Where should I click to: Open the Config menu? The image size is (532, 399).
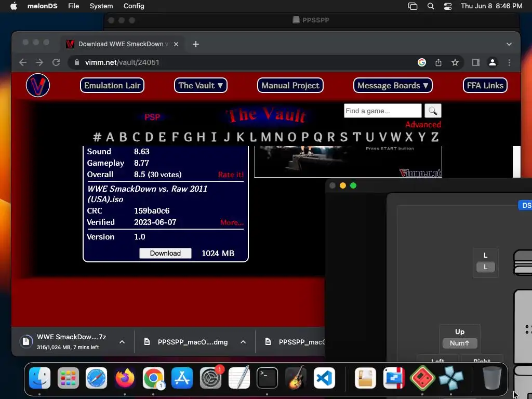[134, 6]
